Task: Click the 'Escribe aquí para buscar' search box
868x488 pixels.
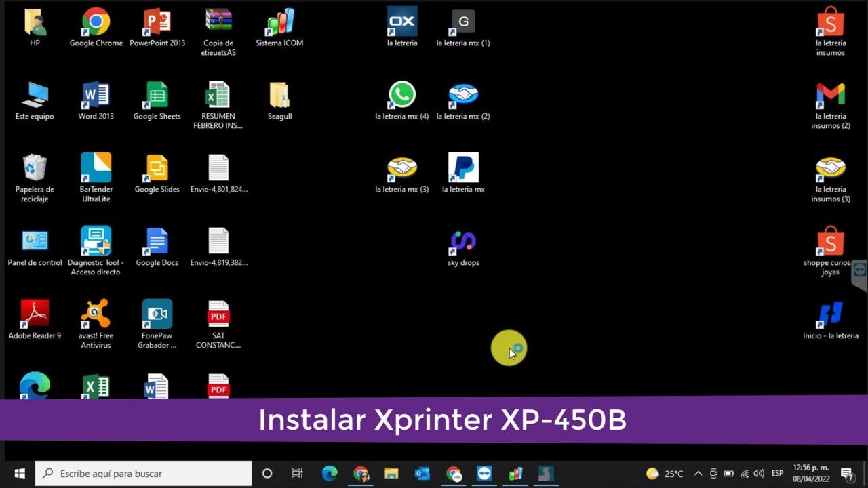Action: coord(144,474)
